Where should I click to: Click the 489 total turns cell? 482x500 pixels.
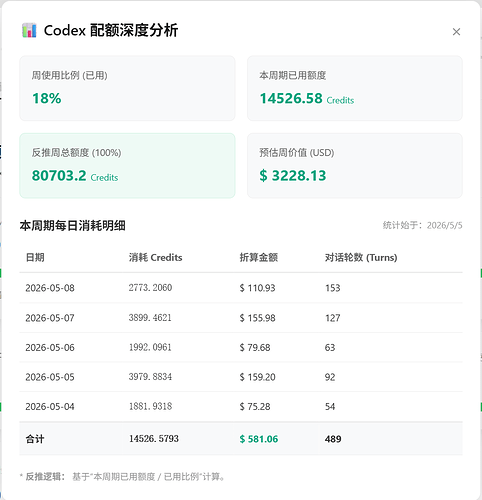pos(333,439)
